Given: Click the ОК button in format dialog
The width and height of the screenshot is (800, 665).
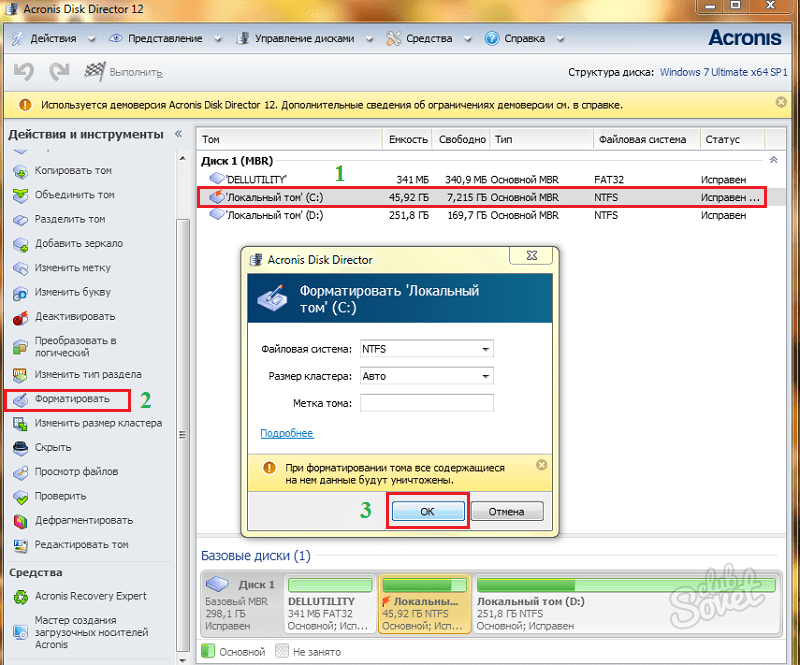Looking at the screenshot, I should pos(428,511).
